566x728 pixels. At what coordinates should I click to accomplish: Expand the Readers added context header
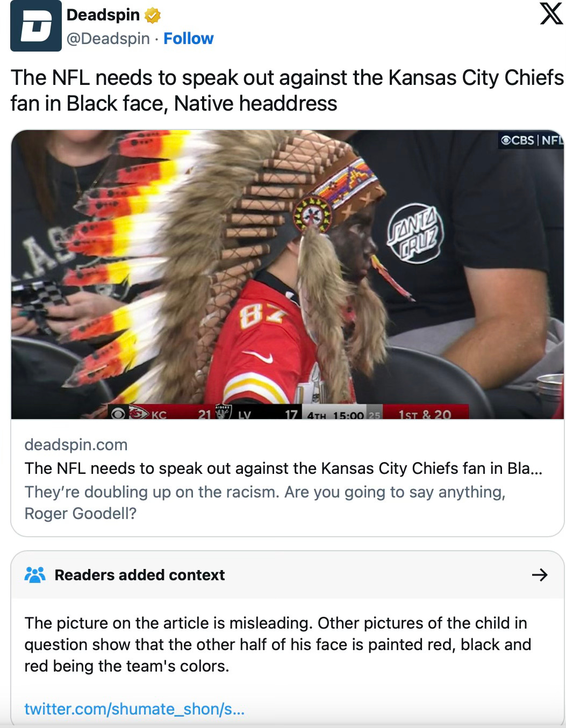pos(287,575)
